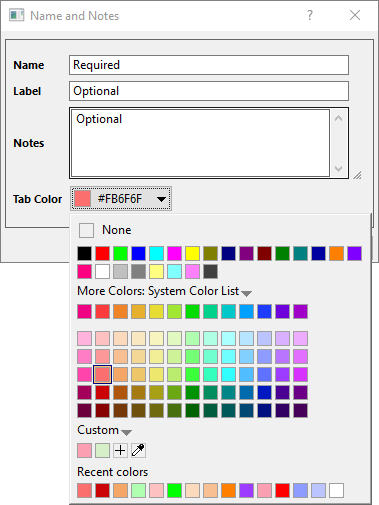Screen dimensions: 379x505
Task: Choose the maroon basic color swatch
Action: tap(264, 253)
